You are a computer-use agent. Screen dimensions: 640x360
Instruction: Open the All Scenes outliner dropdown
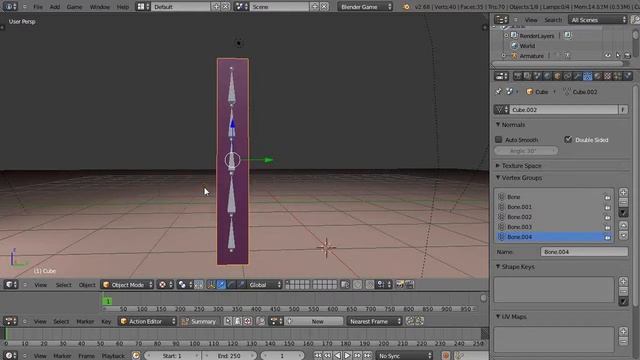tap(598, 20)
